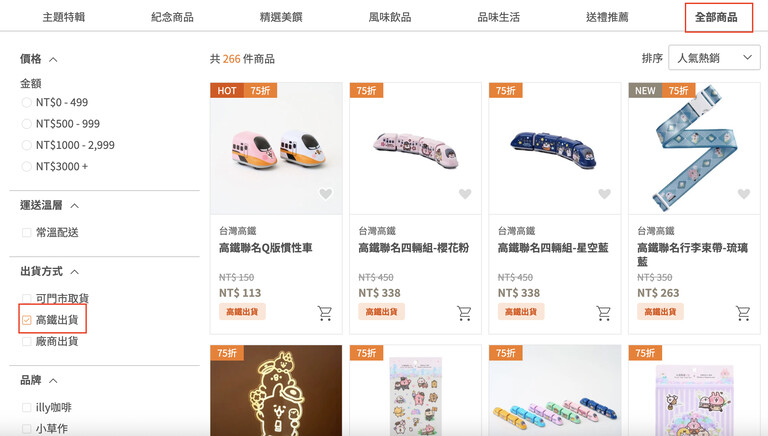Switch to the 紀念商品 tab

pos(172,18)
